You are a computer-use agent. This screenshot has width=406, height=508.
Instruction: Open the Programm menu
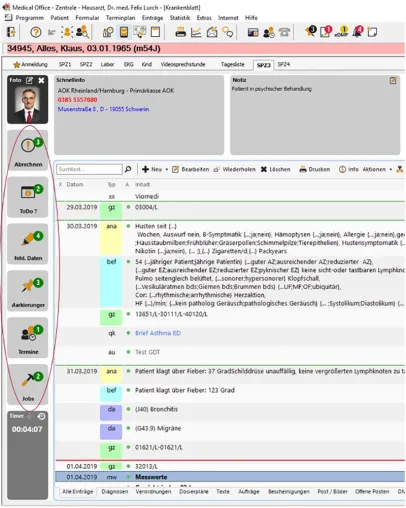(30, 18)
